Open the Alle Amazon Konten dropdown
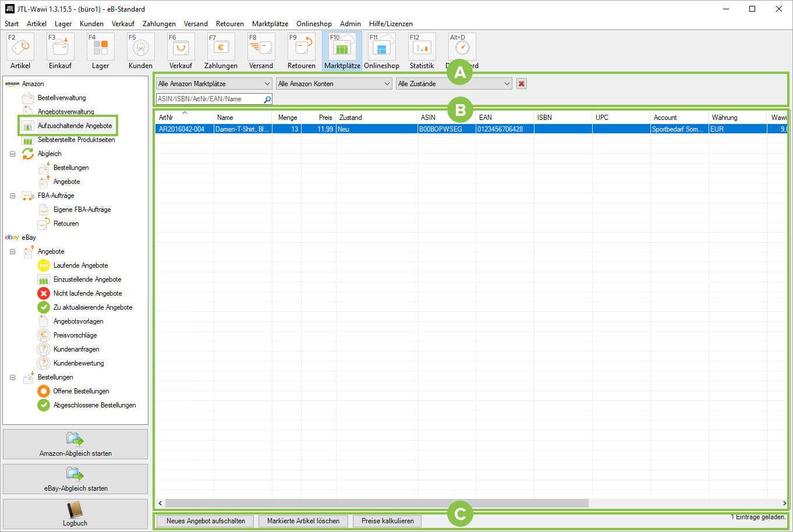This screenshot has height=532, width=793. [334, 84]
